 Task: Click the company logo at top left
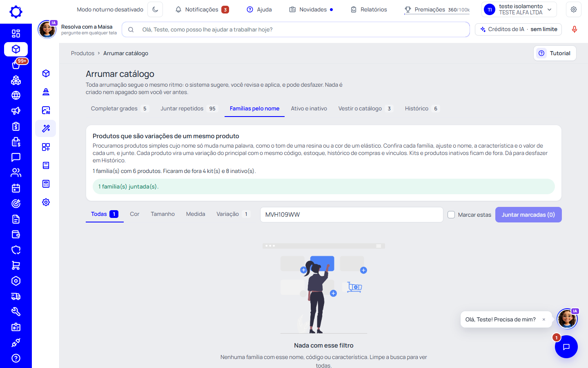(16, 11)
